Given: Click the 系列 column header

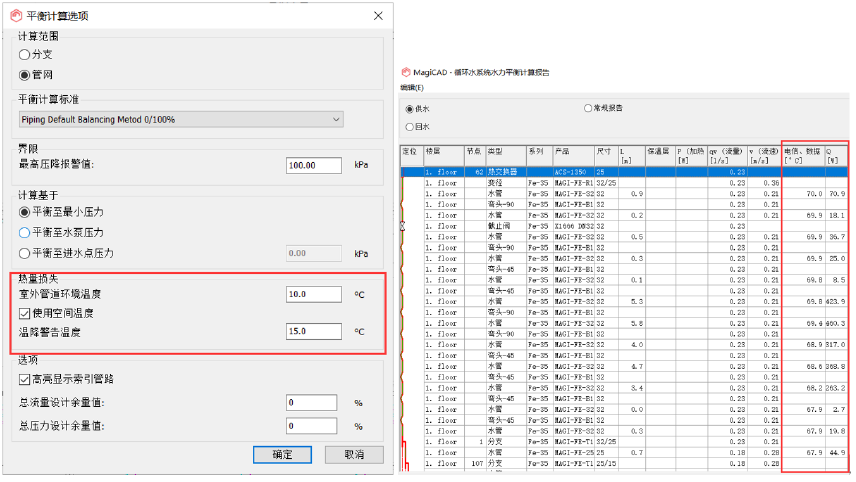Looking at the screenshot, I should (540, 156).
